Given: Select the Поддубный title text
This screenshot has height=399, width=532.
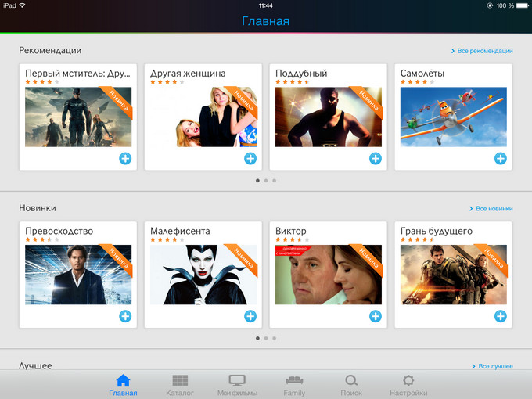Looking at the screenshot, I should [301, 74].
